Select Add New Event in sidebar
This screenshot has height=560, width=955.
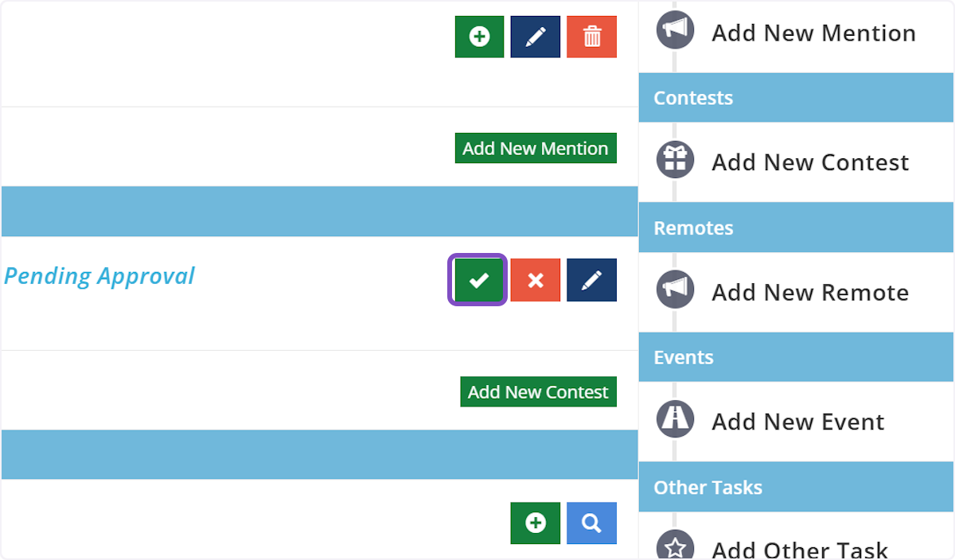coord(798,422)
